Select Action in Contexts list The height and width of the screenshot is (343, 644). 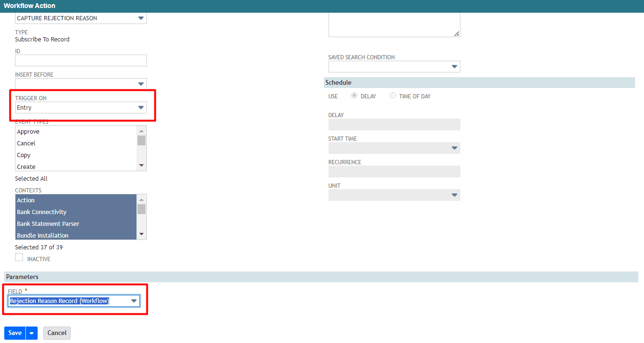(x=76, y=200)
